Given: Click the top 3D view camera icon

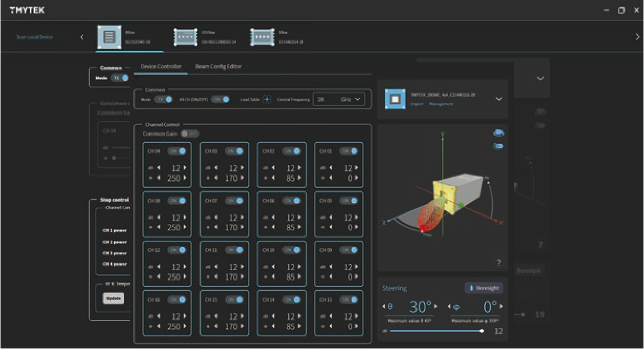Looking at the screenshot, I should (x=498, y=133).
